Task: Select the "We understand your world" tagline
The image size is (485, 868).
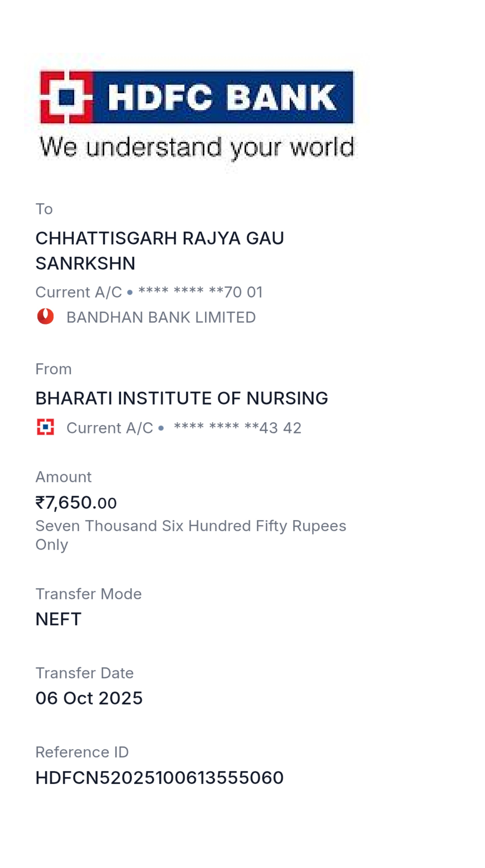Action: coord(196,147)
